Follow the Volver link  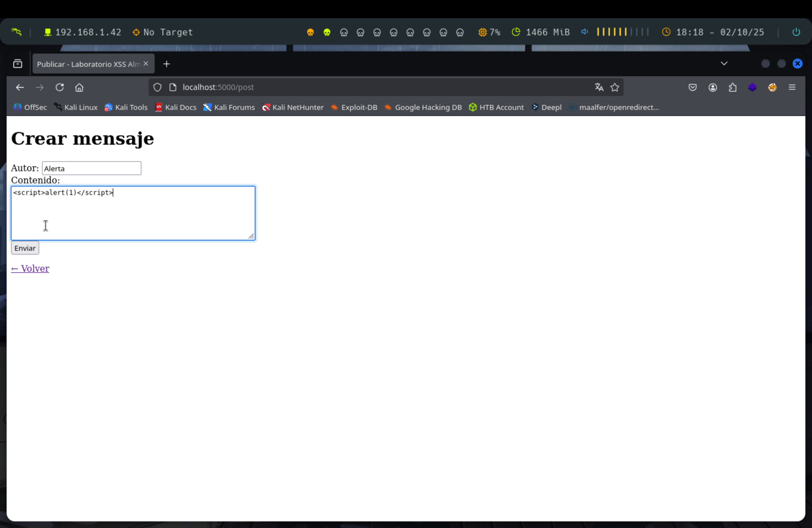coord(30,268)
